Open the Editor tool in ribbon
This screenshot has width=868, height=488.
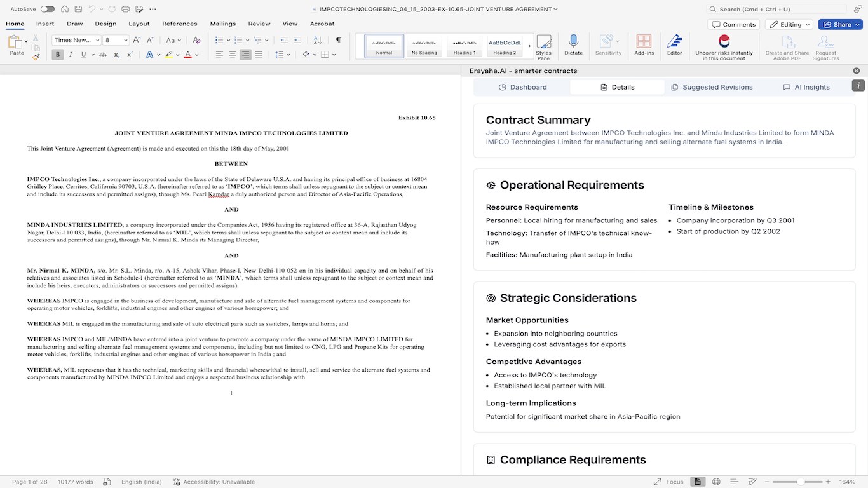tap(674, 45)
